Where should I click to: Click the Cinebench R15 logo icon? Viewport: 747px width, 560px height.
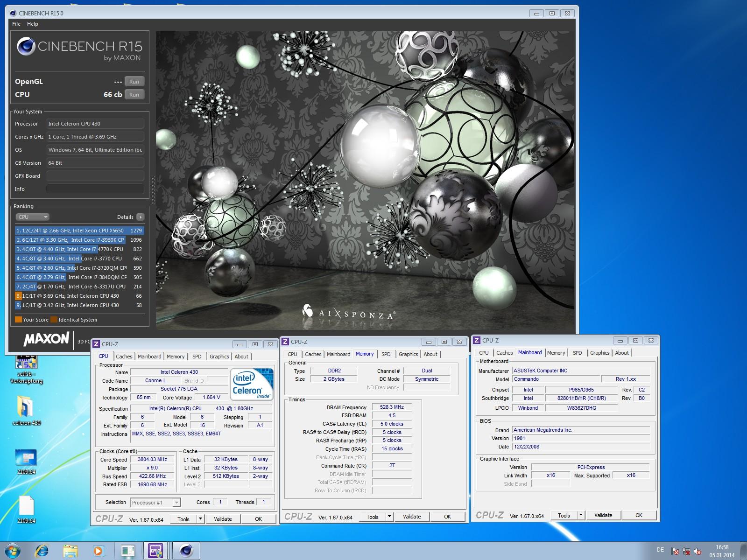tap(26, 46)
